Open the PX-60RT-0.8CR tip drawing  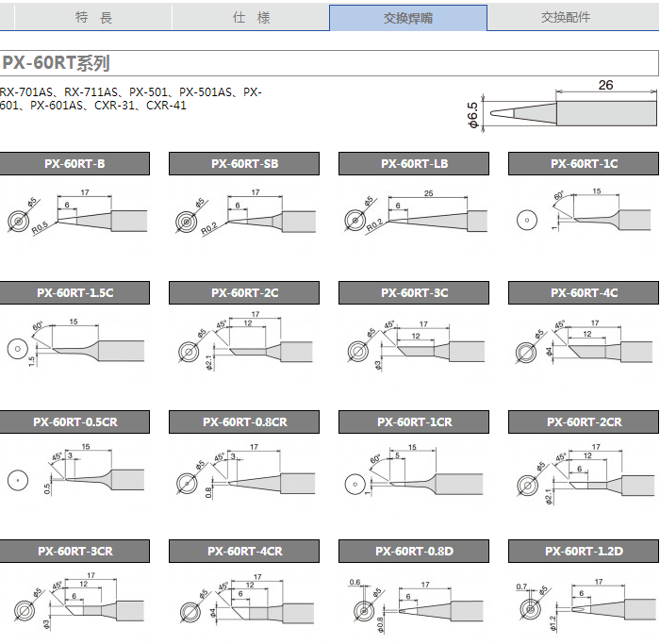[245, 471]
